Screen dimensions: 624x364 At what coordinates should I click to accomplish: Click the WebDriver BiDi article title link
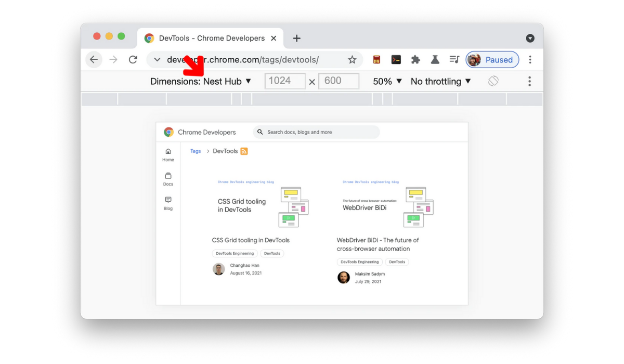[378, 244]
